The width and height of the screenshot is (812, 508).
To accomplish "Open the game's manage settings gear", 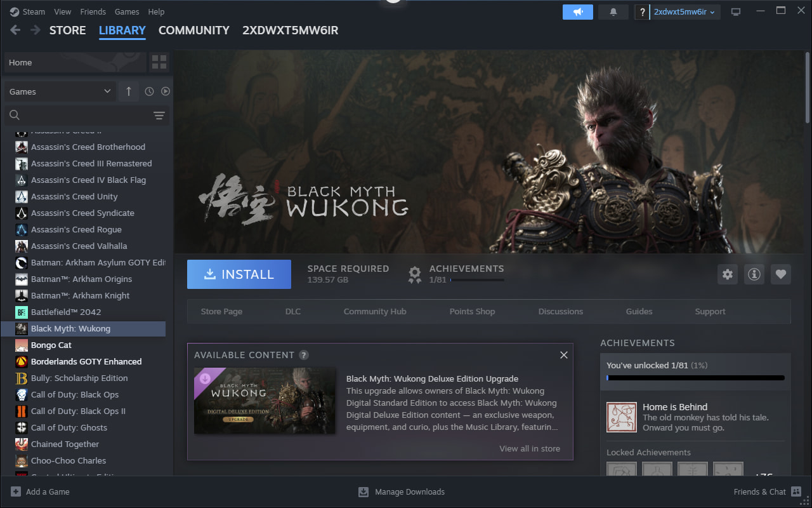I will click(x=728, y=274).
